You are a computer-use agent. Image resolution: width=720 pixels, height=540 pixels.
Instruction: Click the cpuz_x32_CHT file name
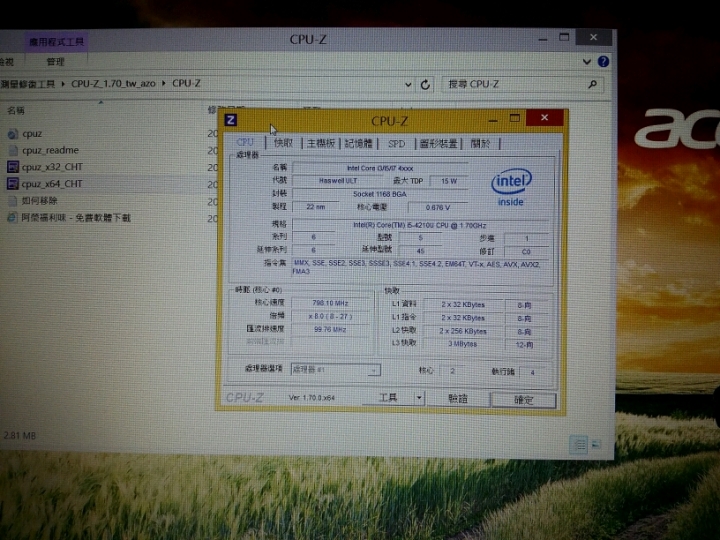[x=52, y=167]
